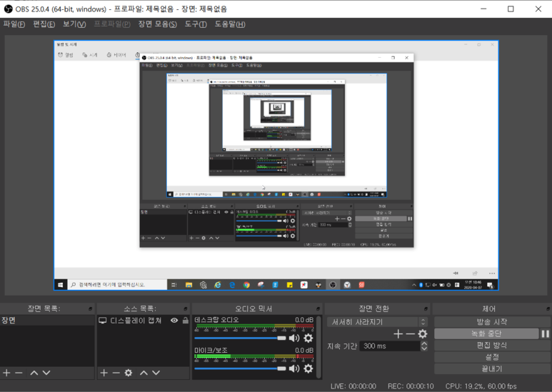Open the 장면 모음(S) menu
Viewport: 552px width, 392px height.
157,24
